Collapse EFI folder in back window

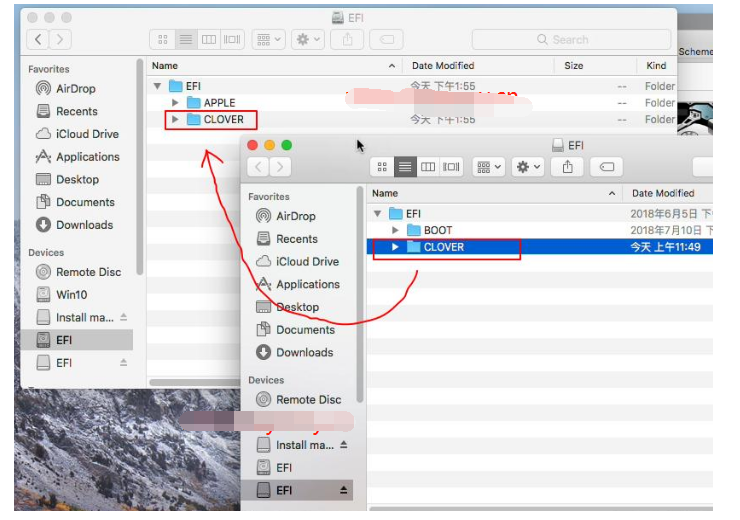click(158, 86)
